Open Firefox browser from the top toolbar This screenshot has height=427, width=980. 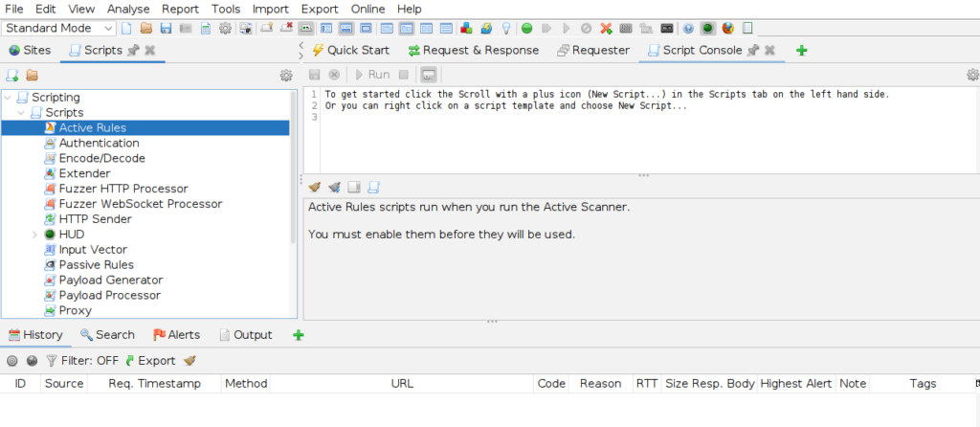(x=728, y=29)
